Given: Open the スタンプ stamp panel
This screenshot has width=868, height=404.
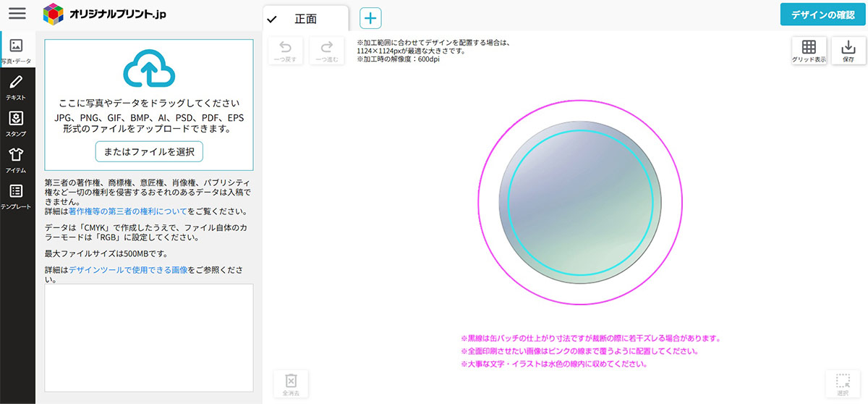Looking at the screenshot, I should coord(17,124).
